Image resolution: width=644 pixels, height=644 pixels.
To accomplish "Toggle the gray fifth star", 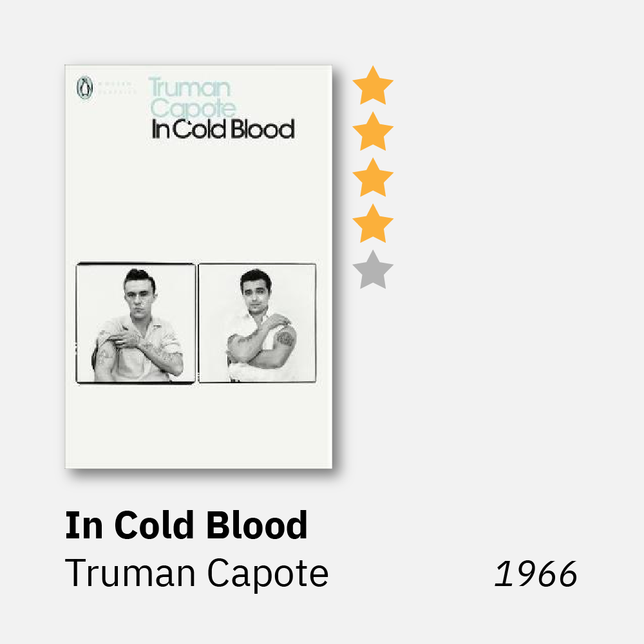I will coord(373,270).
